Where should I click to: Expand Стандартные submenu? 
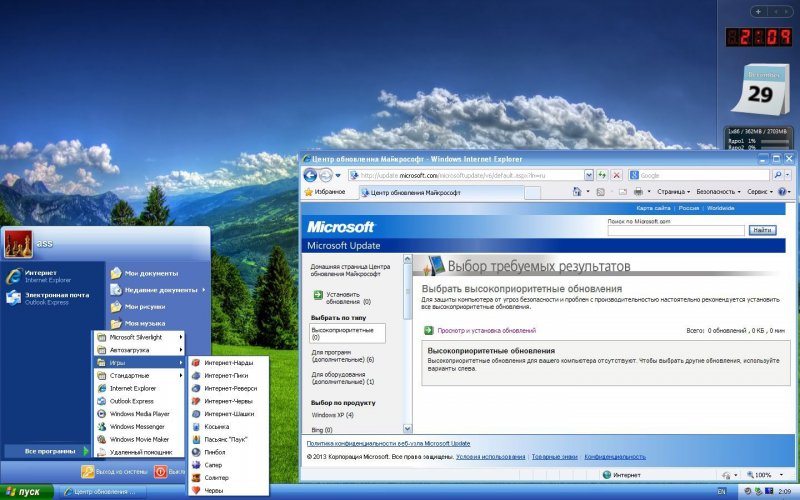pos(139,376)
